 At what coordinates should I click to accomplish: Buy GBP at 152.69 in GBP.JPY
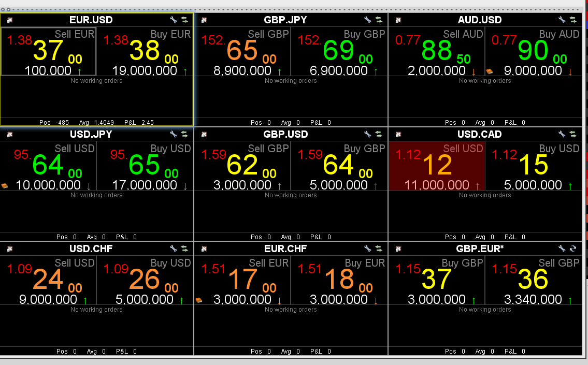[339, 51]
